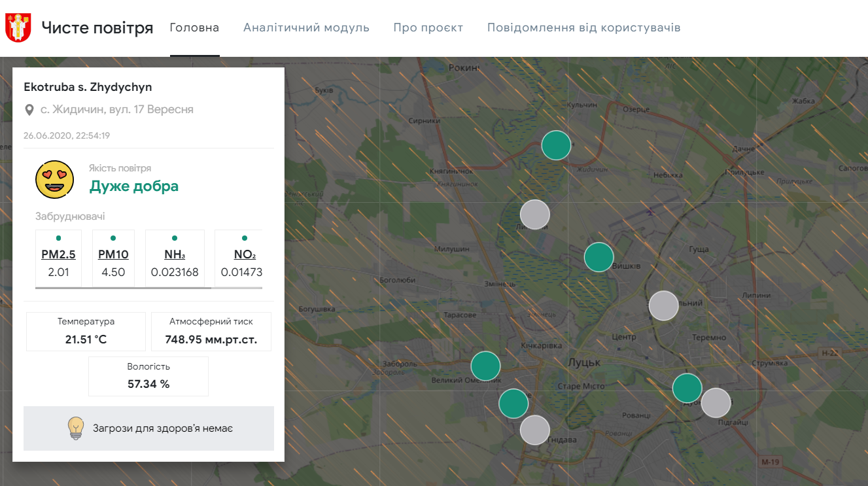Screen dimensions: 868x486
Task: Select the gray station marker above Підгайці
Action: tap(716, 403)
